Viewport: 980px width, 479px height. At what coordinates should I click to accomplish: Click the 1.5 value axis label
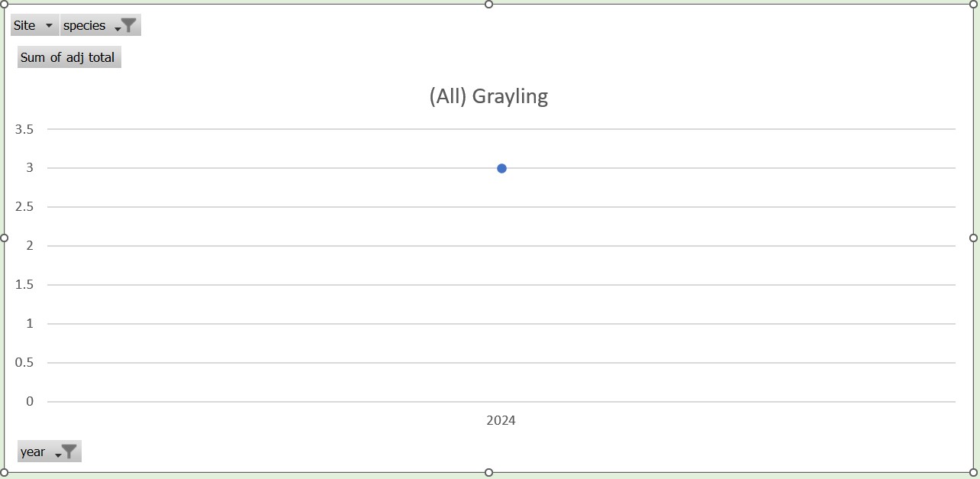coord(24,285)
